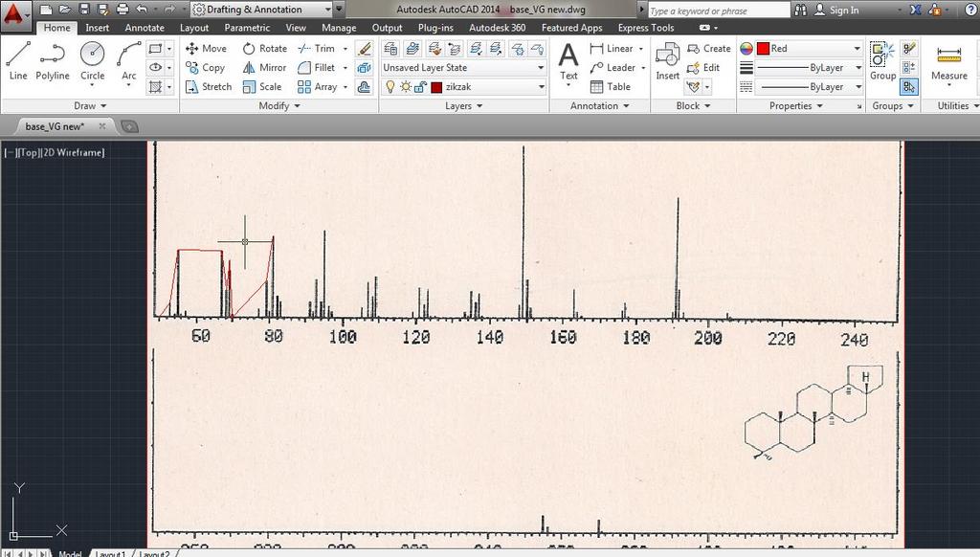Open Unsaved Layer State dropdown

coord(463,68)
